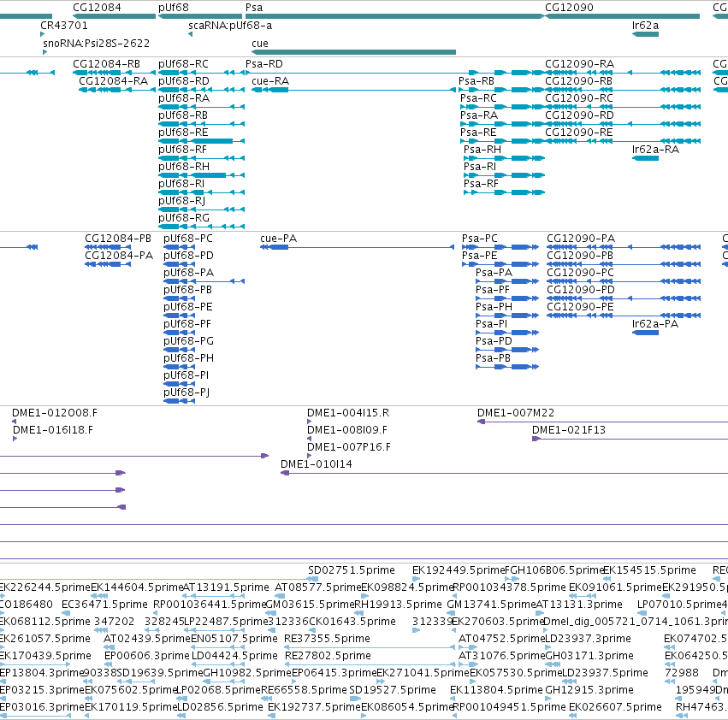Select the pUf68 gene label in top track
728x720 pixels.
[x=174, y=8]
